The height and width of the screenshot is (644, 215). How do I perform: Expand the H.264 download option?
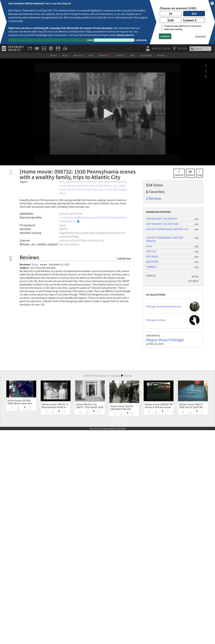click(x=149, y=246)
